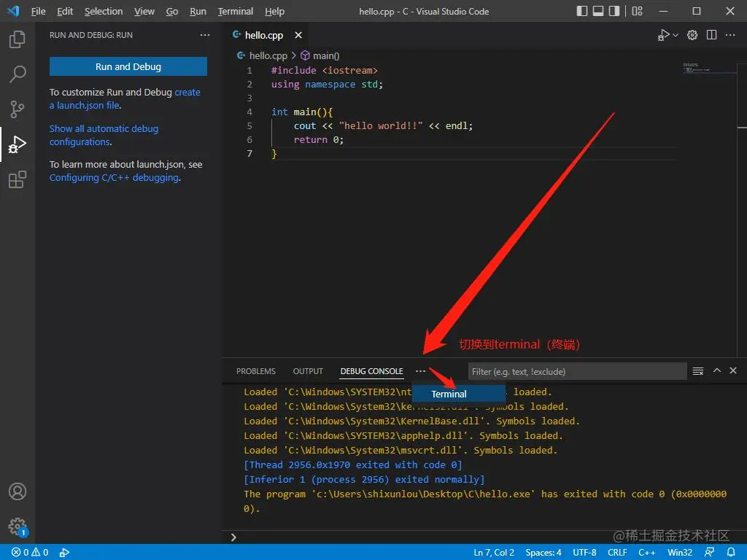Open the Run menu
747x560 pixels.
tap(198, 11)
